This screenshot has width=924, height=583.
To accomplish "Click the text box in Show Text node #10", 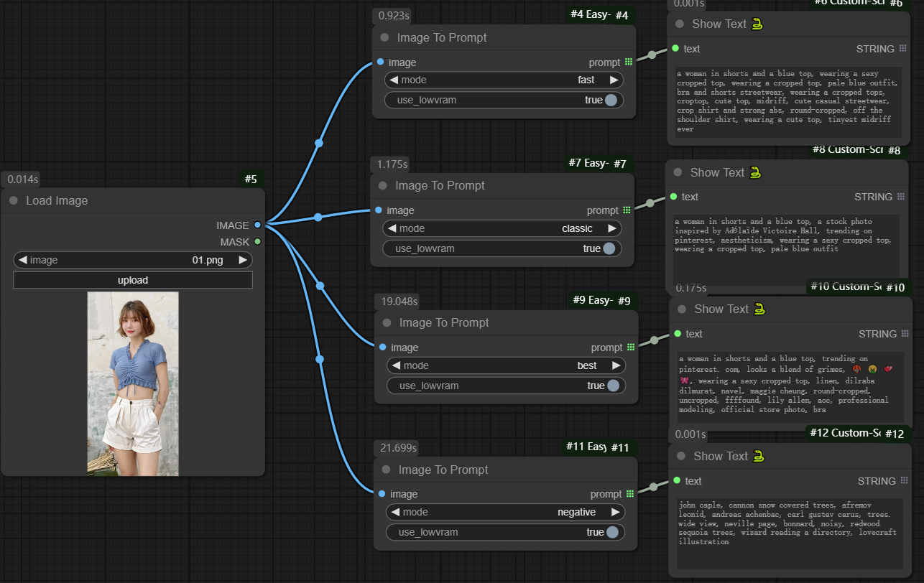I will point(790,386).
